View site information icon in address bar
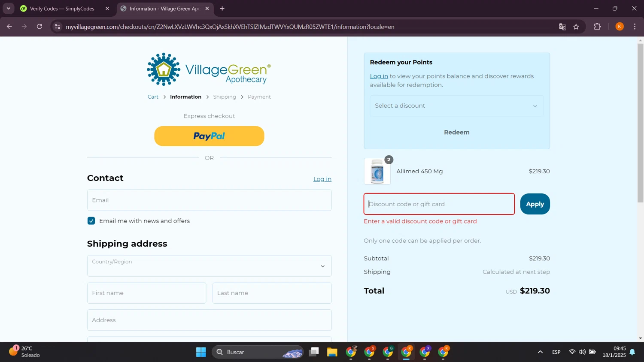The width and height of the screenshot is (644, 362). coord(57,27)
